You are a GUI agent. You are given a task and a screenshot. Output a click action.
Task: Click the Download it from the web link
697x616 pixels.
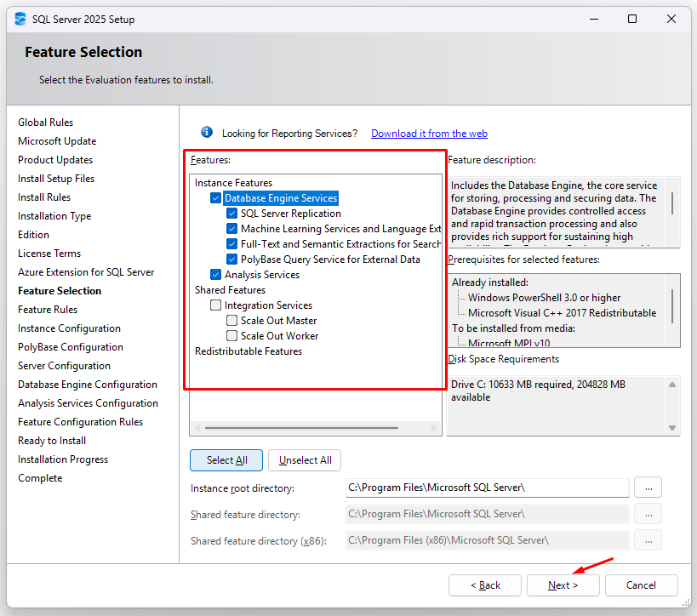429,133
